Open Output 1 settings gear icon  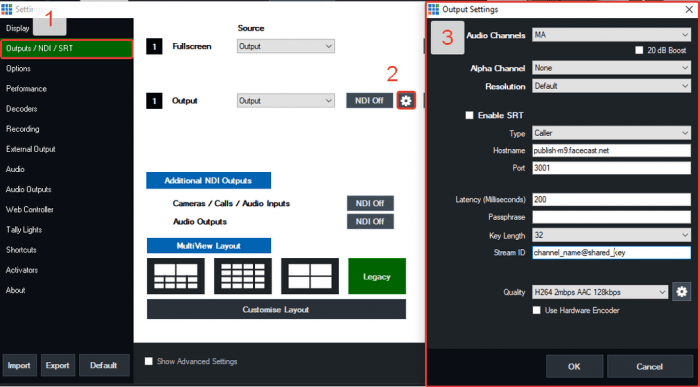pyautogui.click(x=406, y=101)
